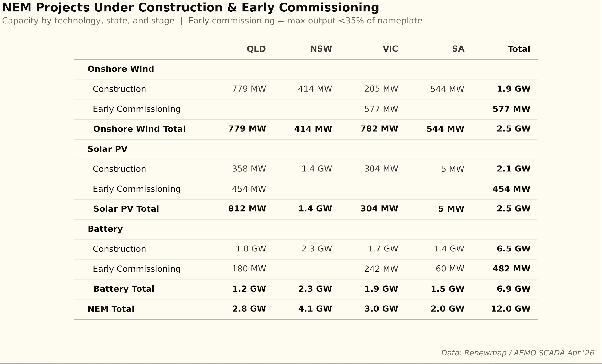Select the VIC column header
Image resolution: width=602 pixels, height=364 pixels.
(390, 49)
